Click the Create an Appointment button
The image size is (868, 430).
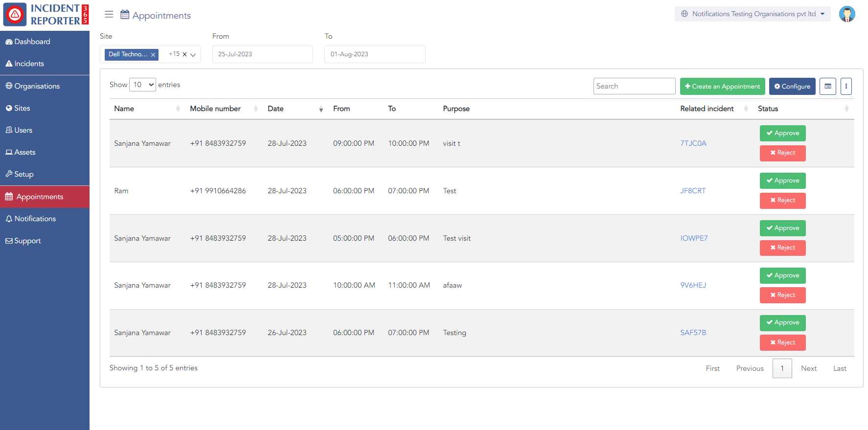[722, 86]
